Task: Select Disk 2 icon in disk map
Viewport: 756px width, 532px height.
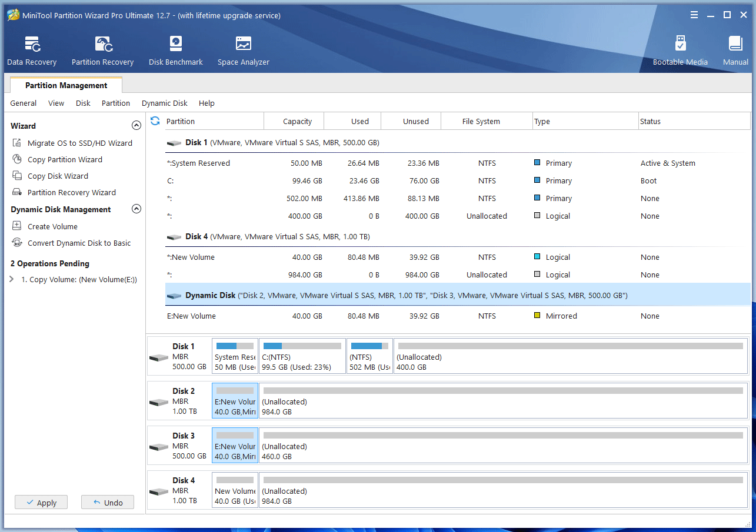Action: [x=159, y=402]
